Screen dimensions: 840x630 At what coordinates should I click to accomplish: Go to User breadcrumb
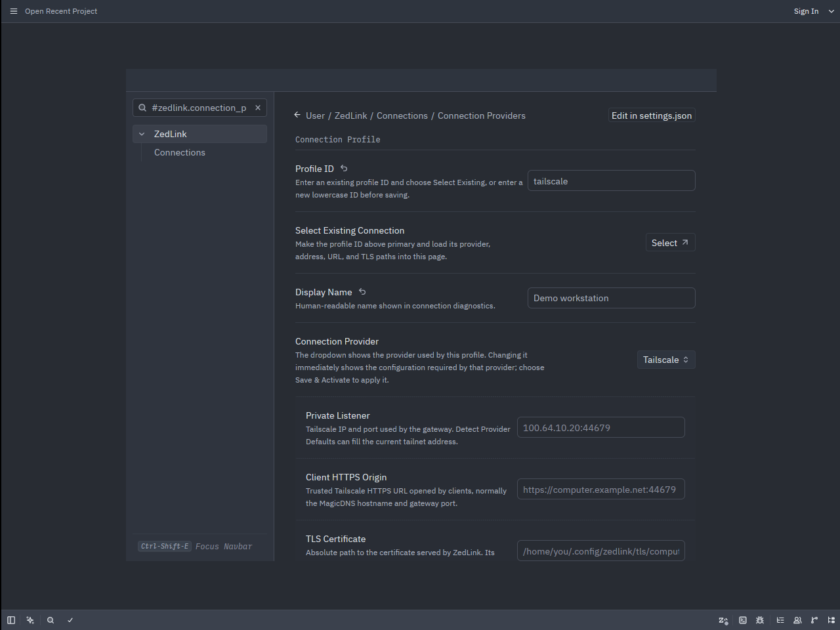(315, 115)
